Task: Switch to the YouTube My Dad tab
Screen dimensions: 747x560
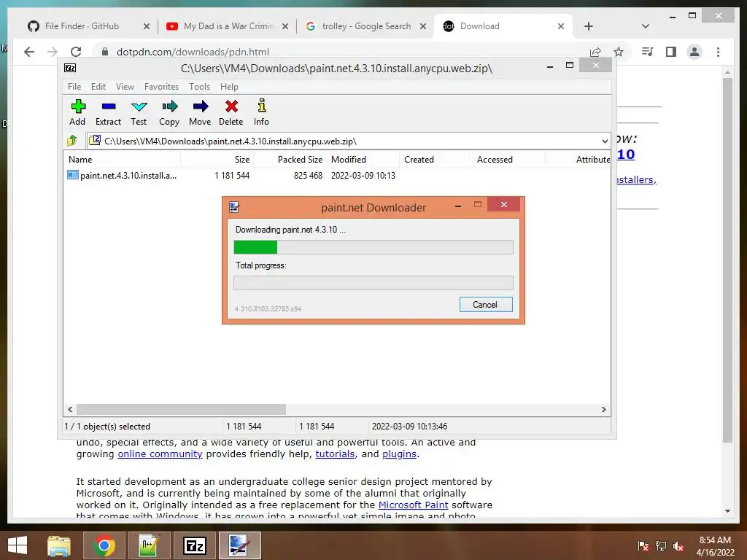Action: (228, 26)
